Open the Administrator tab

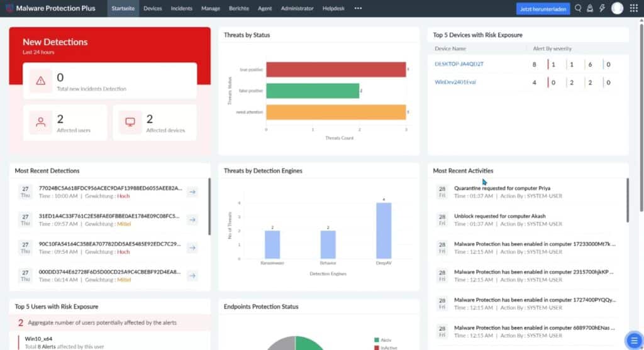(297, 8)
